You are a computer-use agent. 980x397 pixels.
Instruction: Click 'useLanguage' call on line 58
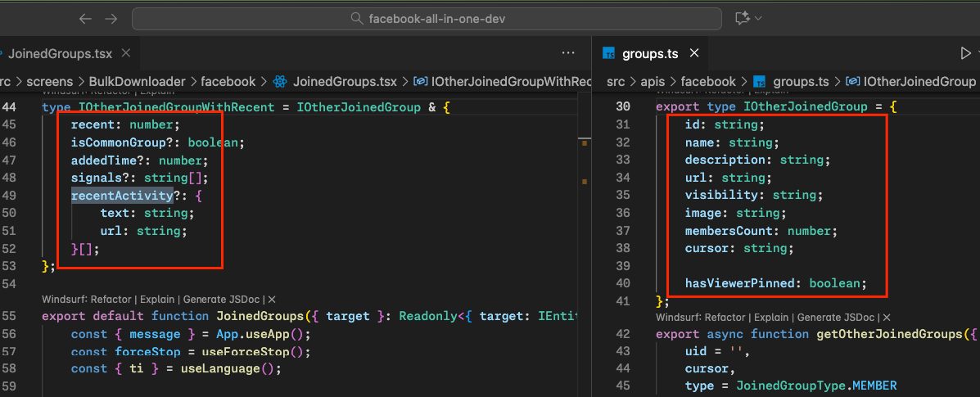click(x=220, y=369)
